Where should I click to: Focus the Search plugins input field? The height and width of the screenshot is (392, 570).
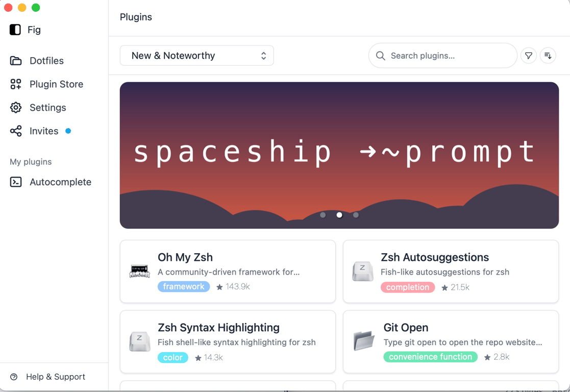point(443,56)
